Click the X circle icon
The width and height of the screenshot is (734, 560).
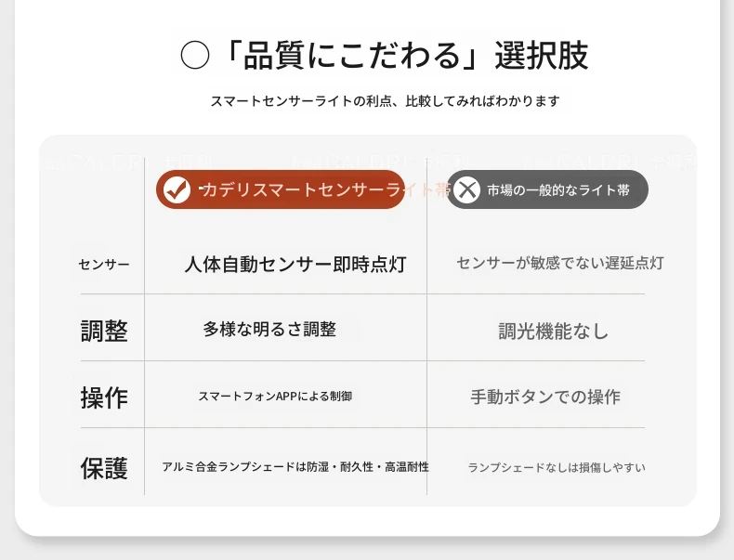click(466, 190)
